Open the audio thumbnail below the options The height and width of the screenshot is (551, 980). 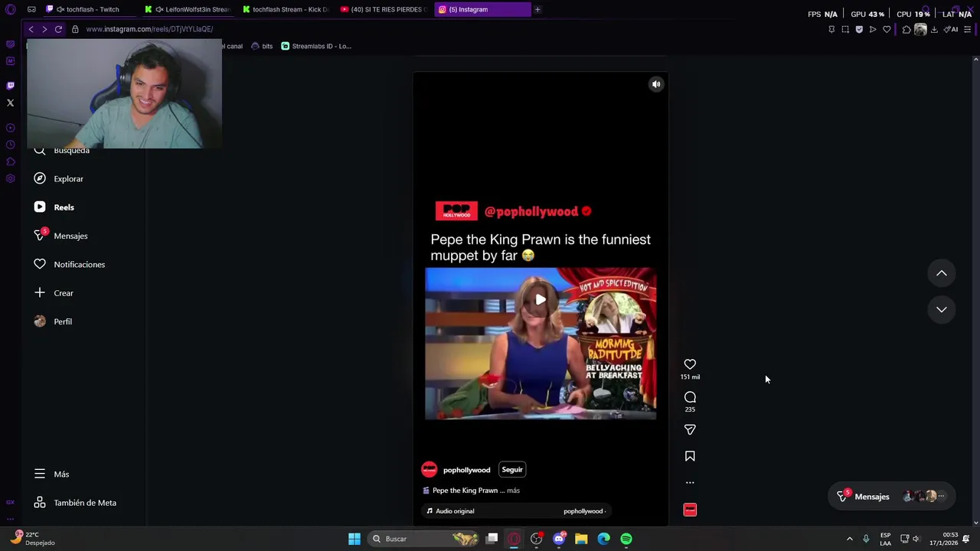[690, 510]
